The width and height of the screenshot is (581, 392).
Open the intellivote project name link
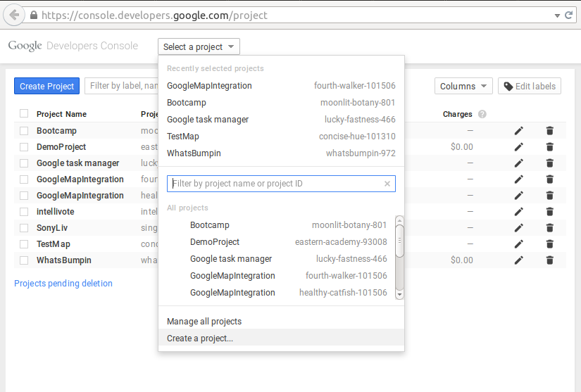click(55, 212)
